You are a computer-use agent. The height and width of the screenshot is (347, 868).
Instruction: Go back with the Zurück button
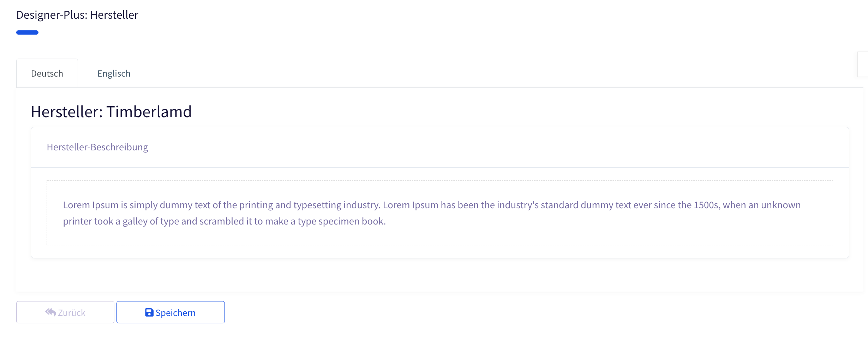65,312
